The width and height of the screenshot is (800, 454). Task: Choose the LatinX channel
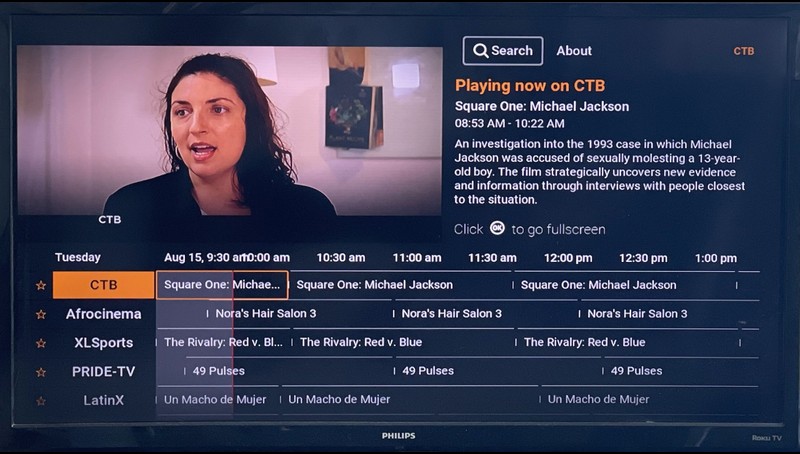click(x=104, y=400)
